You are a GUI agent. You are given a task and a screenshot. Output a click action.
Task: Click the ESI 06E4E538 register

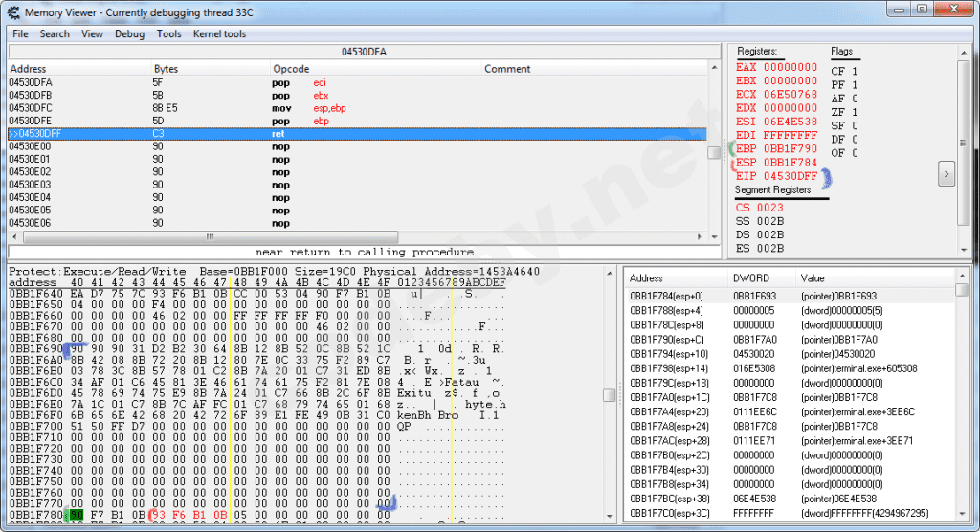pos(776,122)
